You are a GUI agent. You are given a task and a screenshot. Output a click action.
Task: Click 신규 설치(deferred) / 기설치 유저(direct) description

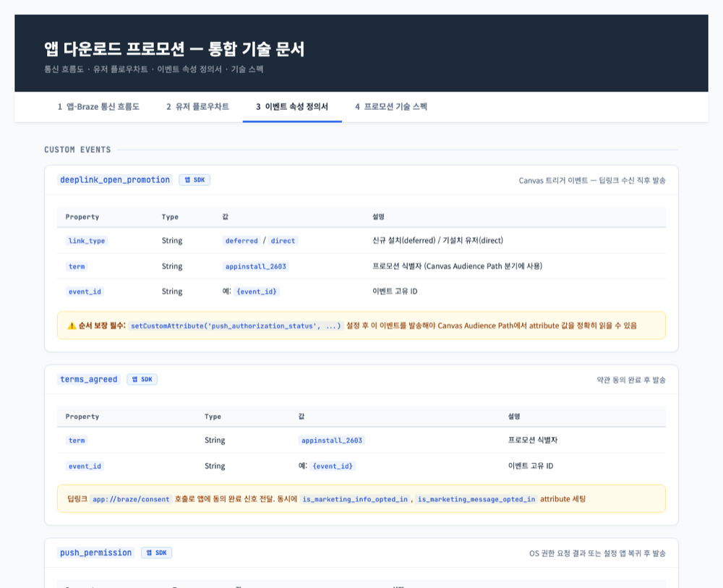click(x=437, y=240)
